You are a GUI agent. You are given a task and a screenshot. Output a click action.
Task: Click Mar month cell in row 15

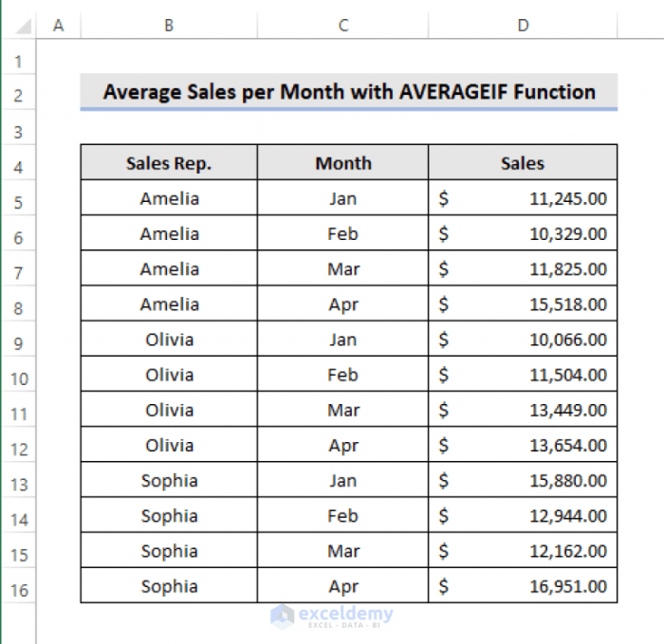pyautogui.click(x=343, y=550)
